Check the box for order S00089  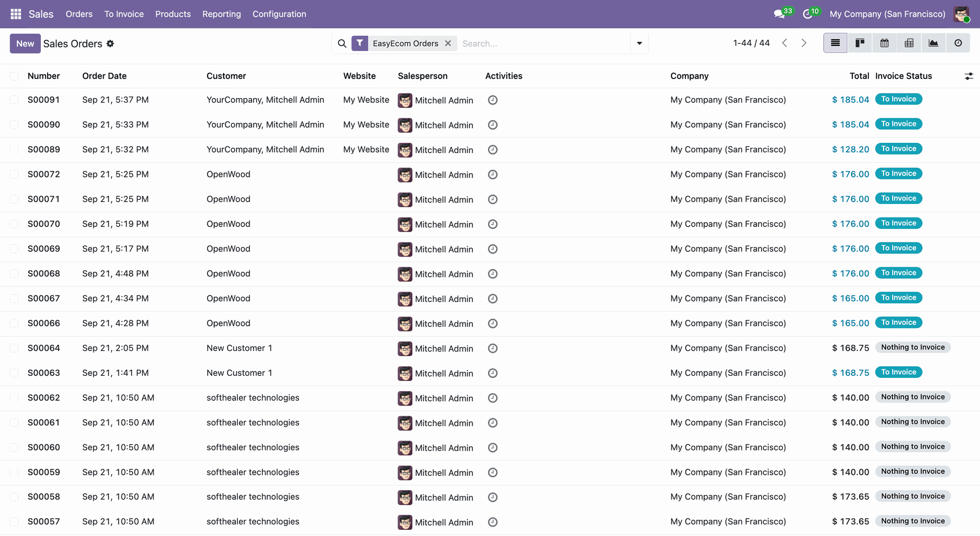pyautogui.click(x=14, y=149)
